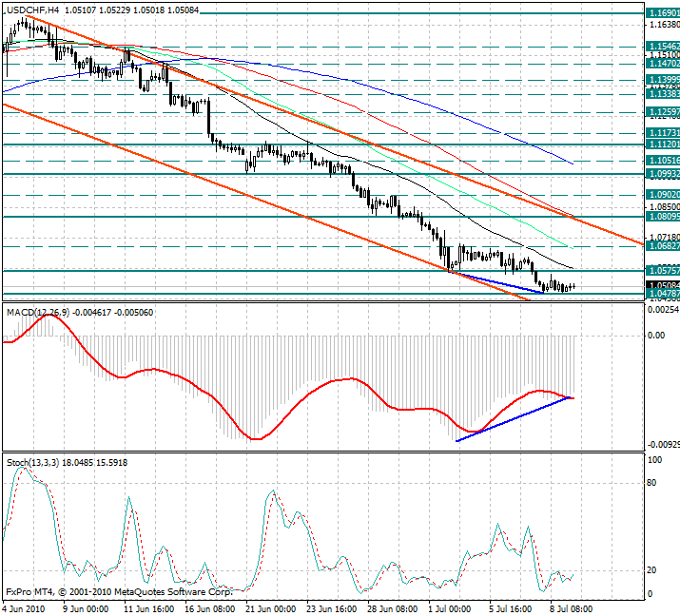Screen dimensions: 680x616
Task: Select the 1.15462 price level tag
Action: 661,46
